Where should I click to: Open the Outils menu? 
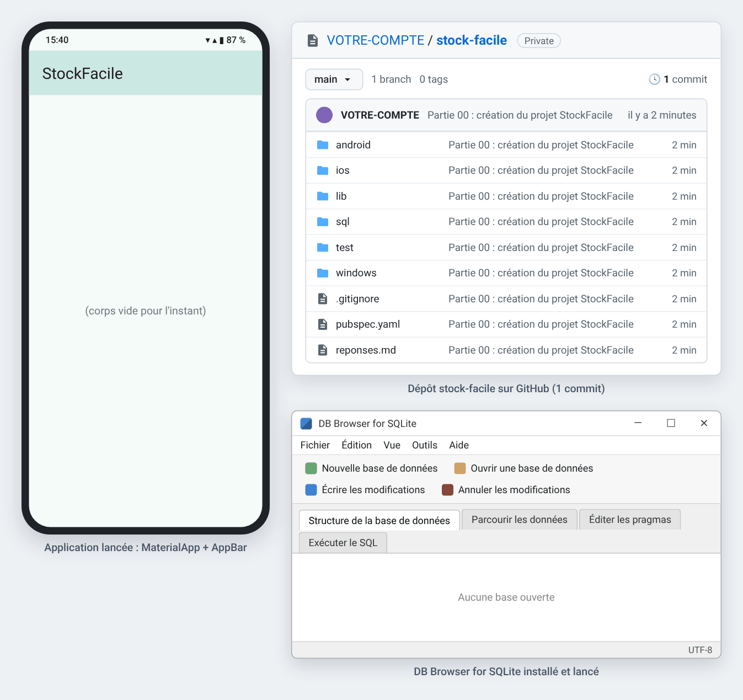[425, 445]
